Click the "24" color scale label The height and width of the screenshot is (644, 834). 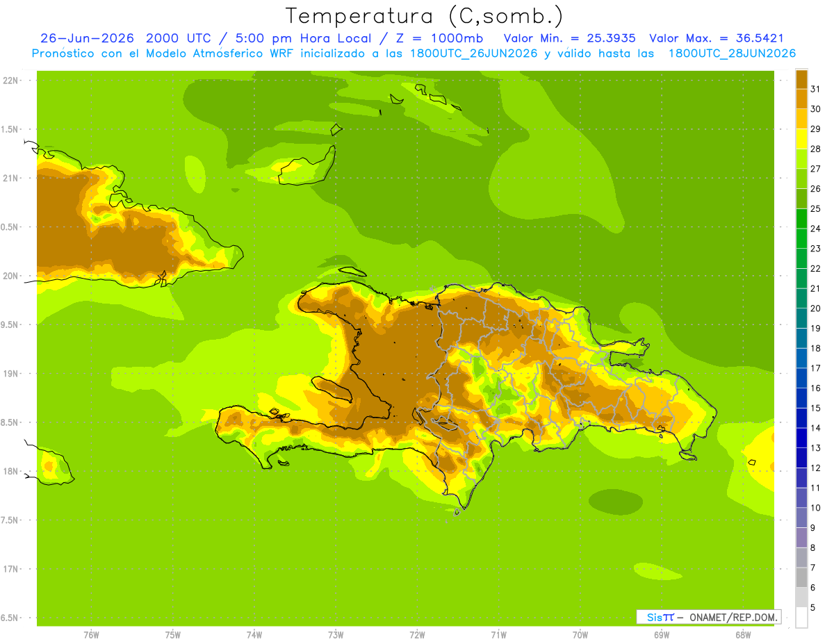(x=815, y=229)
